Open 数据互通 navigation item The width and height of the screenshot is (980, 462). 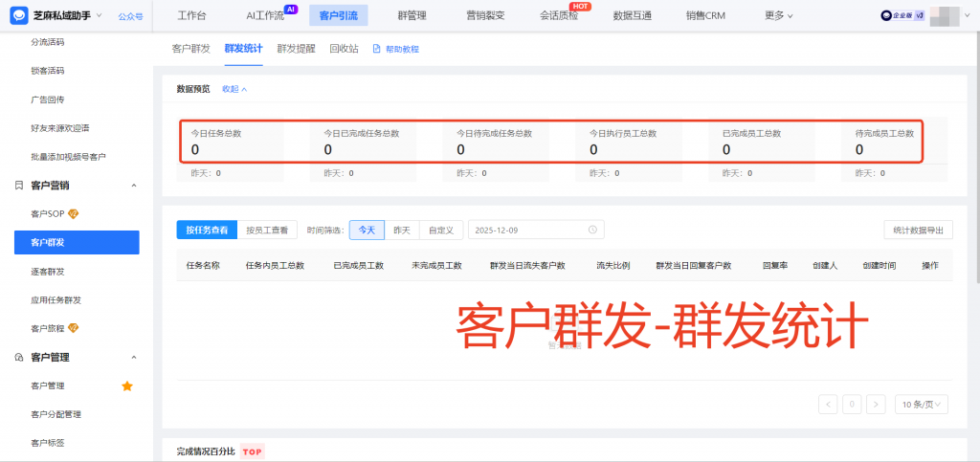click(633, 15)
